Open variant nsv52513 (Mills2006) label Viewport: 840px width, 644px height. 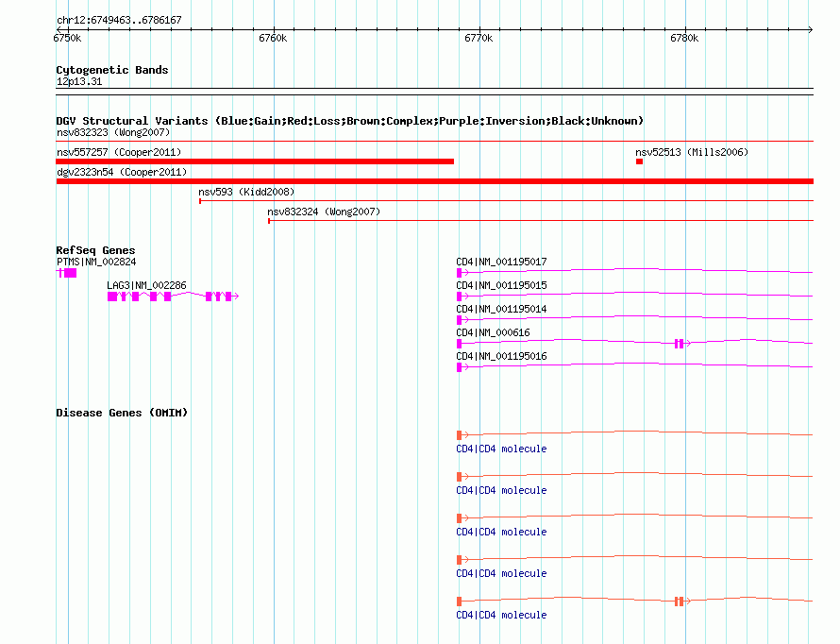point(692,152)
